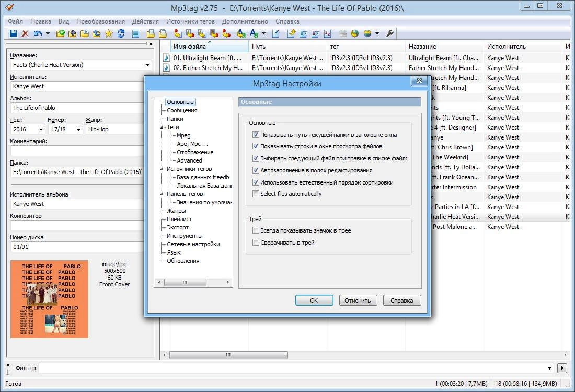
Task: Click the Save tag floppy disk icon
Action: click(14, 34)
